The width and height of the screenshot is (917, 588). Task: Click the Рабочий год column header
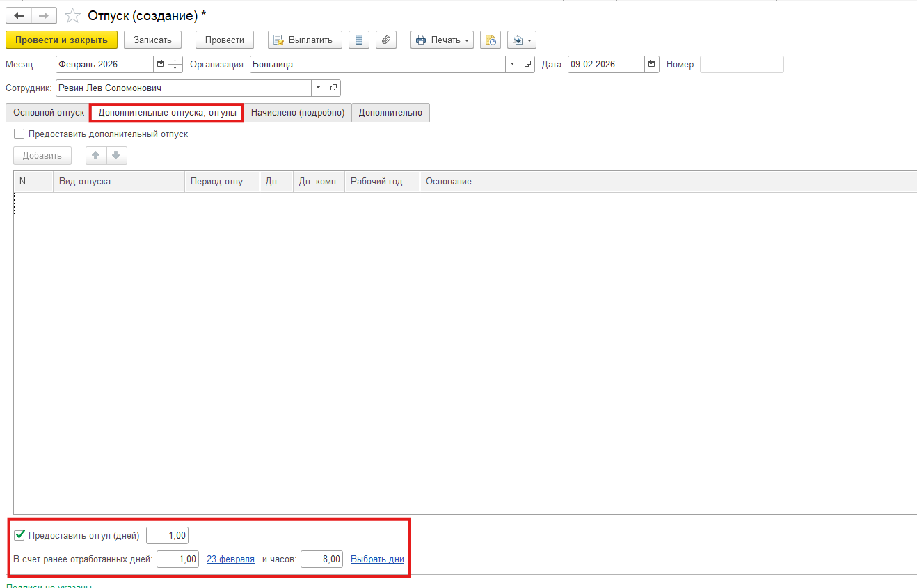coord(382,182)
